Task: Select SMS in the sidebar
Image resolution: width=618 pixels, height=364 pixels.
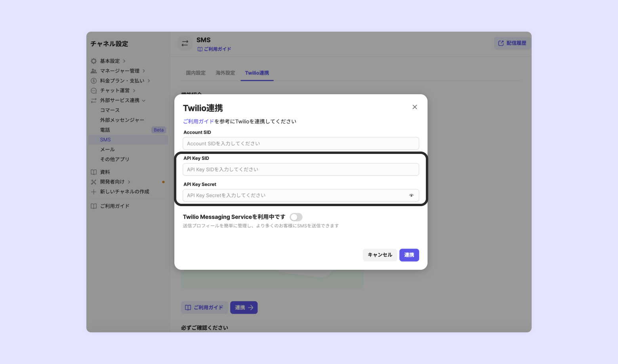Action: click(x=128, y=140)
